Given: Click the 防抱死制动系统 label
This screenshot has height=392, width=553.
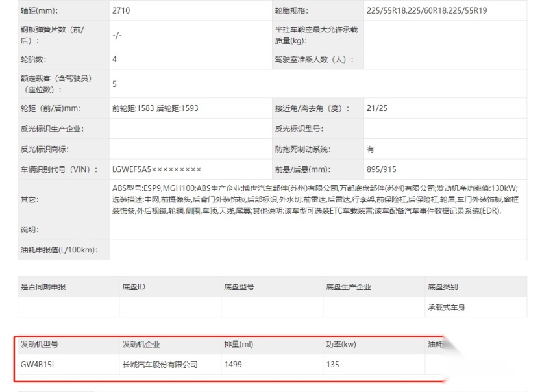Looking at the screenshot, I should click(x=302, y=149).
